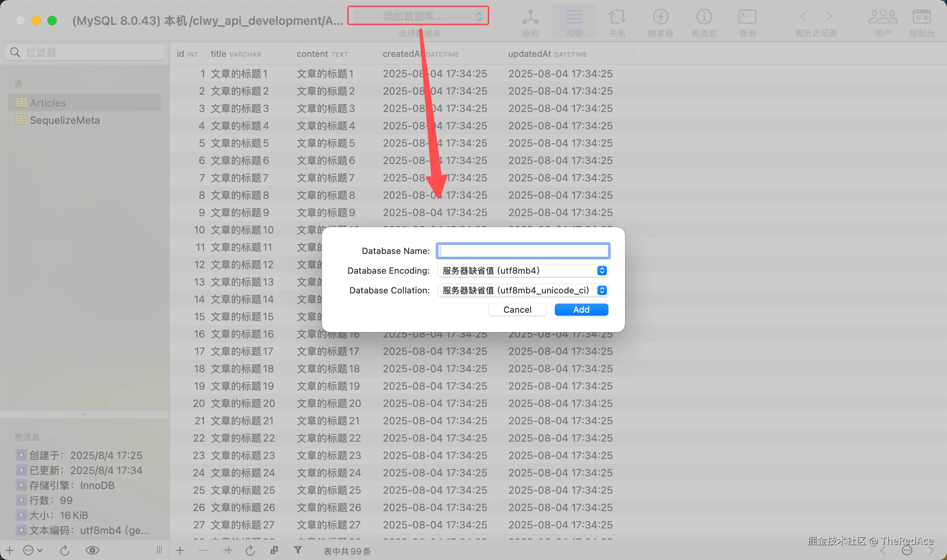The height and width of the screenshot is (560, 947).
Task: Click the Database Name text field
Action: [523, 251]
